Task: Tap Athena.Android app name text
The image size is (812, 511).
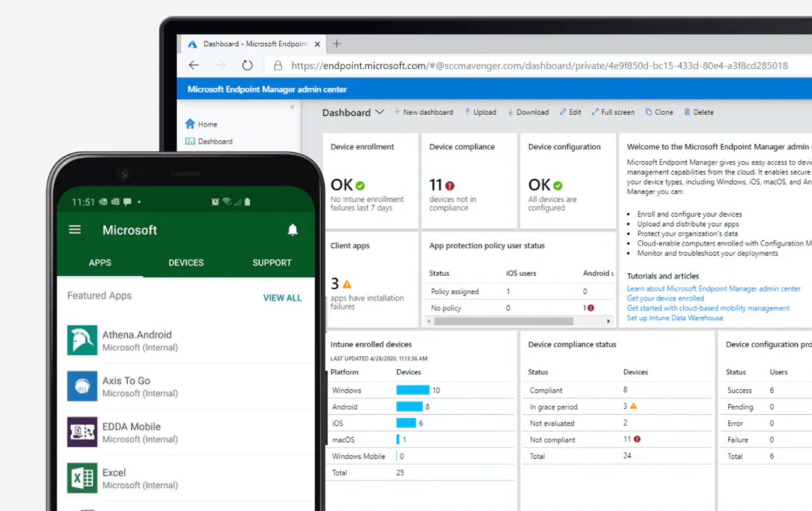Action: [x=137, y=334]
